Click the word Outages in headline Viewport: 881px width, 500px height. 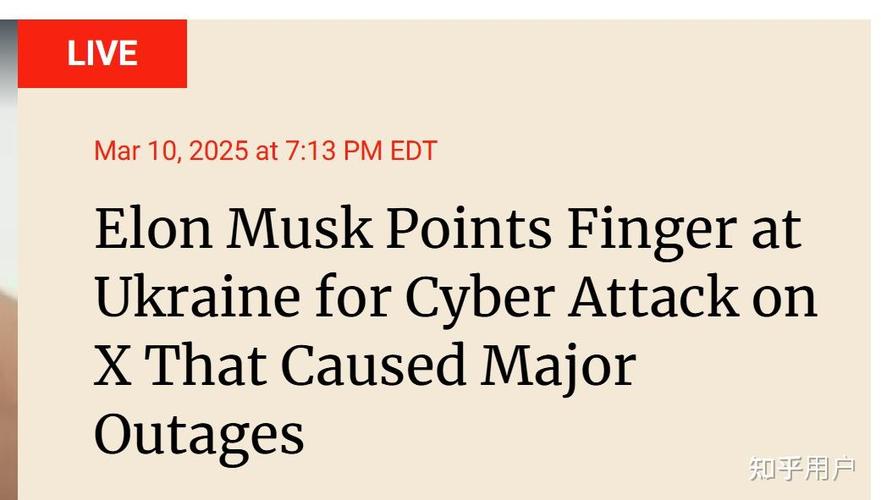click(199, 434)
